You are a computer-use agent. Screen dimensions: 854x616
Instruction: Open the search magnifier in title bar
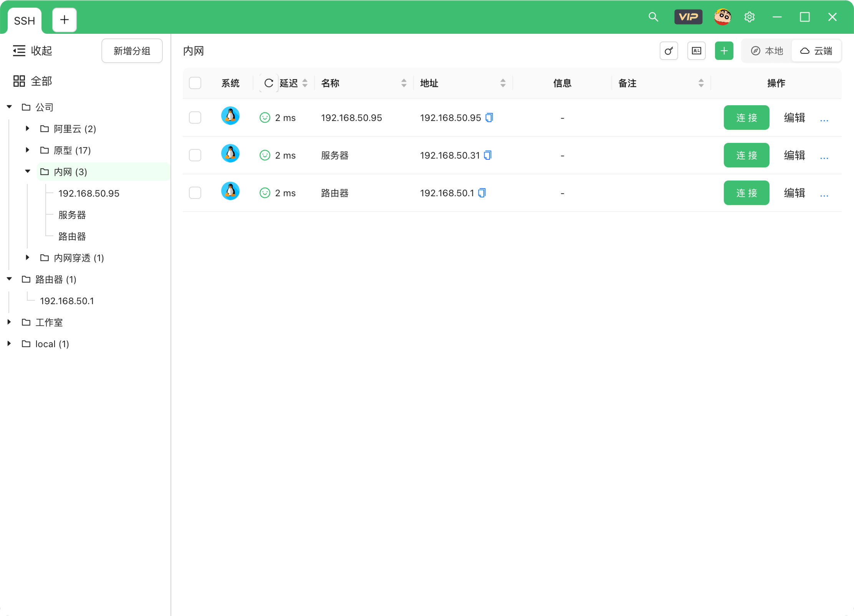[x=653, y=17]
